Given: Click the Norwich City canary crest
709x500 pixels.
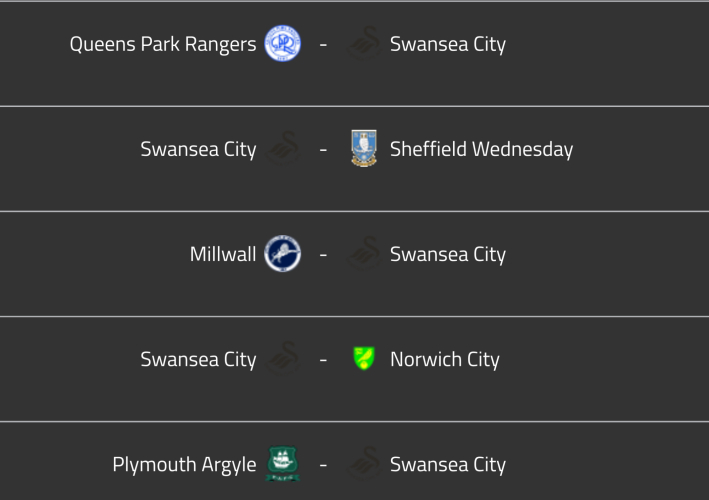Looking at the screenshot, I should (x=364, y=359).
